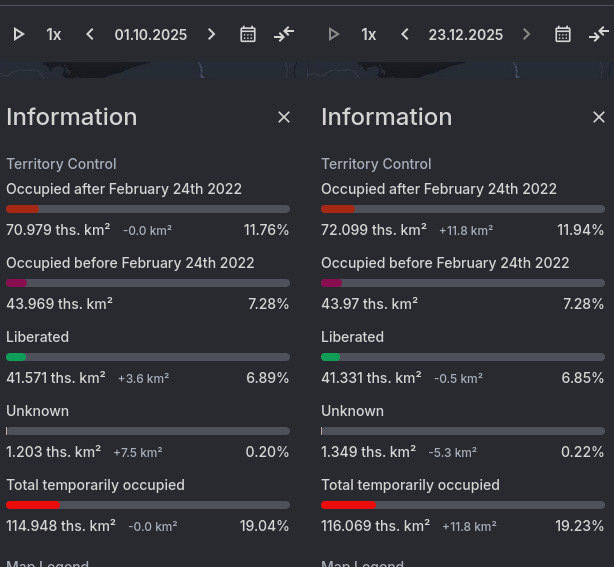
Task: Click the 23.12.2025 date field
Action: click(x=466, y=34)
